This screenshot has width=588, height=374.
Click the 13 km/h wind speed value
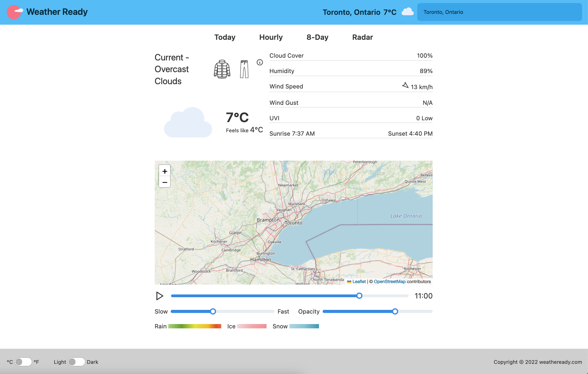(x=422, y=87)
